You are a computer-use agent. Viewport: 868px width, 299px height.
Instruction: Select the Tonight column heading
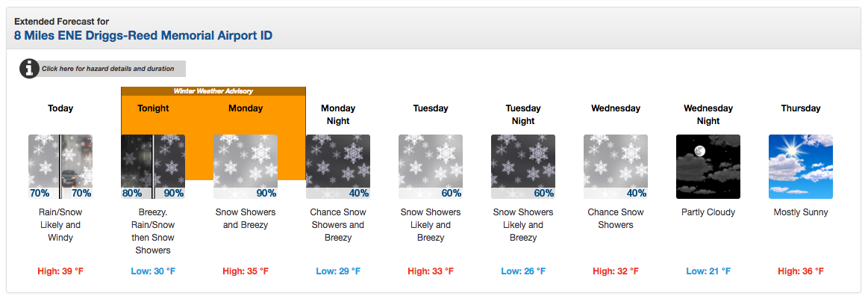pos(153,108)
